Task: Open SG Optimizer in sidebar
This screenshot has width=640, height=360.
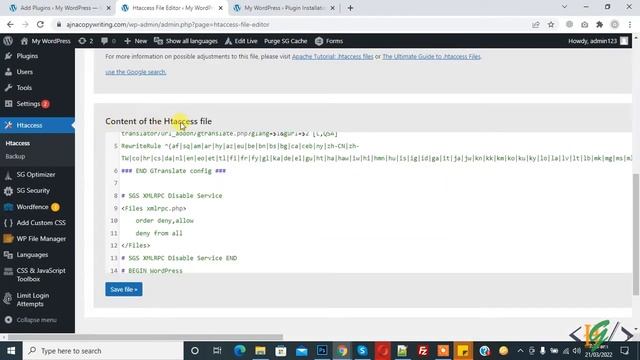Action: click(x=37, y=175)
